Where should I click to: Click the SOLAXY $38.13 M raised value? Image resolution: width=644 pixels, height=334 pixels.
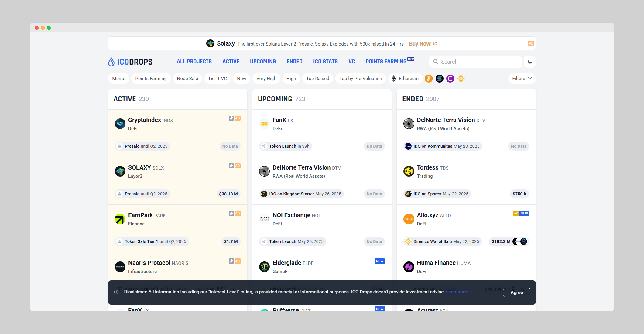click(228, 194)
